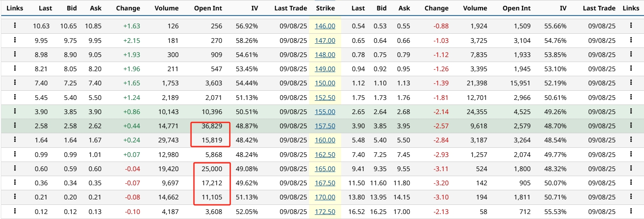Click the right-side Last Trade header
Screen dimensions: 644x219
click(599, 8)
